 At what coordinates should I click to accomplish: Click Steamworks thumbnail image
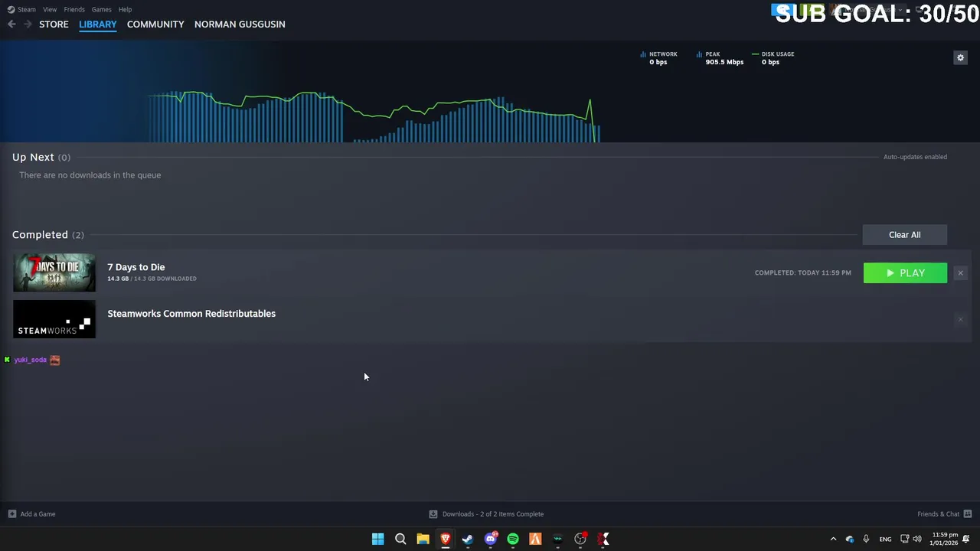click(54, 320)
